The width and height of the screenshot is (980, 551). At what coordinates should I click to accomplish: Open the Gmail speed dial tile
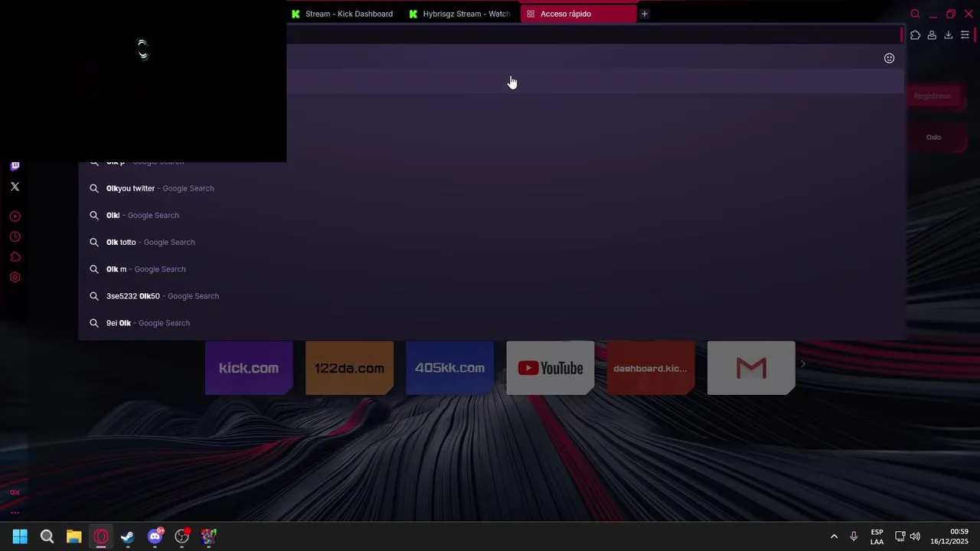coord(751,368)
